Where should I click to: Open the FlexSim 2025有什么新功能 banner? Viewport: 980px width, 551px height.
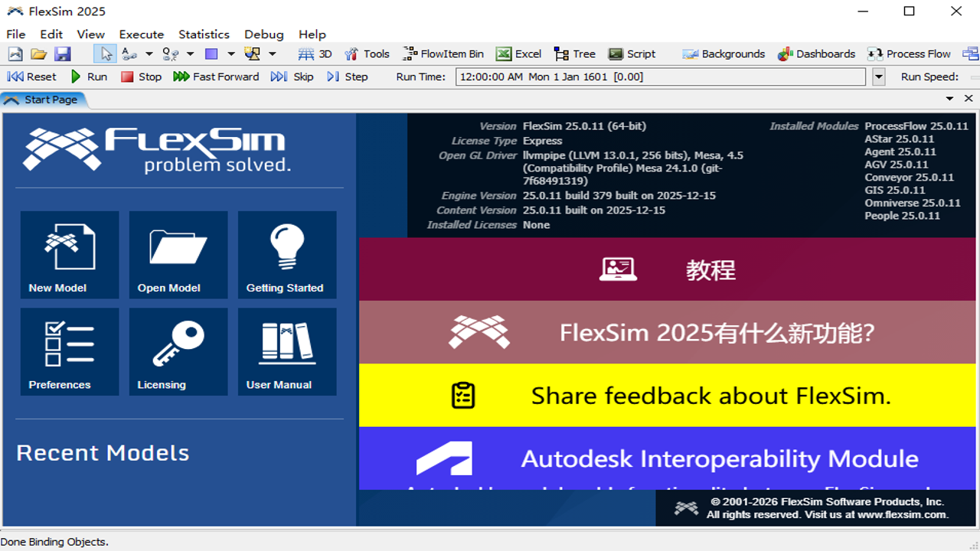(x=669, y=332)
